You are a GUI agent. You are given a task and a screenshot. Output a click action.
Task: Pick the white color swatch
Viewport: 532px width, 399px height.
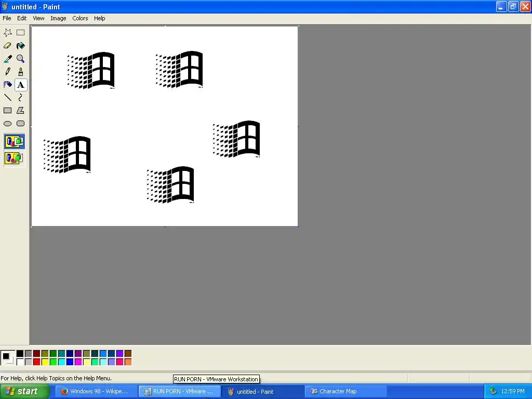[x=20, y=362]
